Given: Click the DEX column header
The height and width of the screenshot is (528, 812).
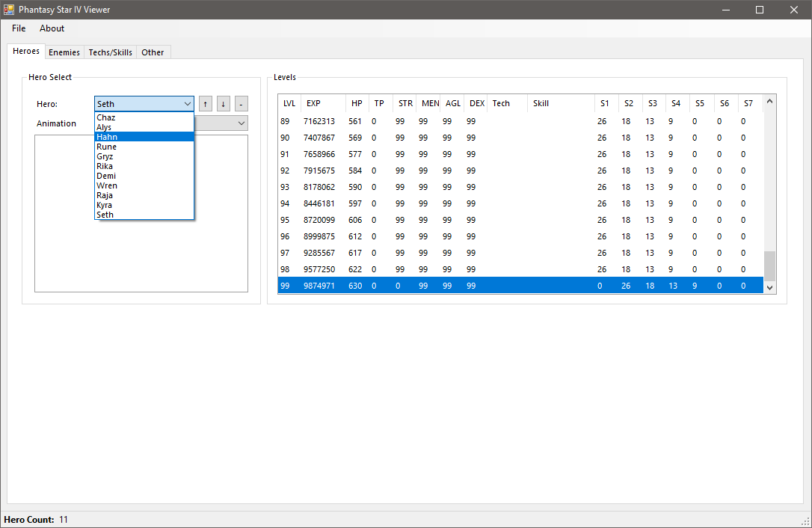Looking at the screenshot, I should coord(476,103).
